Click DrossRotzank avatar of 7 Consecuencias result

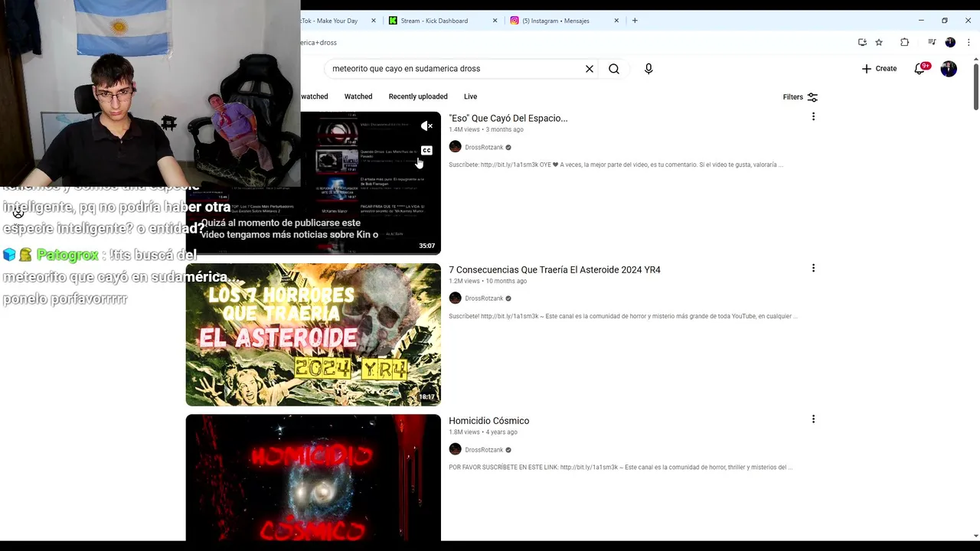tap(455, 298)
